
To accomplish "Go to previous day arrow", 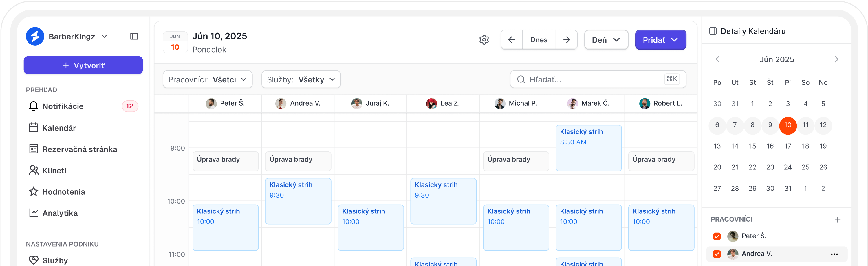I will 512,40.
